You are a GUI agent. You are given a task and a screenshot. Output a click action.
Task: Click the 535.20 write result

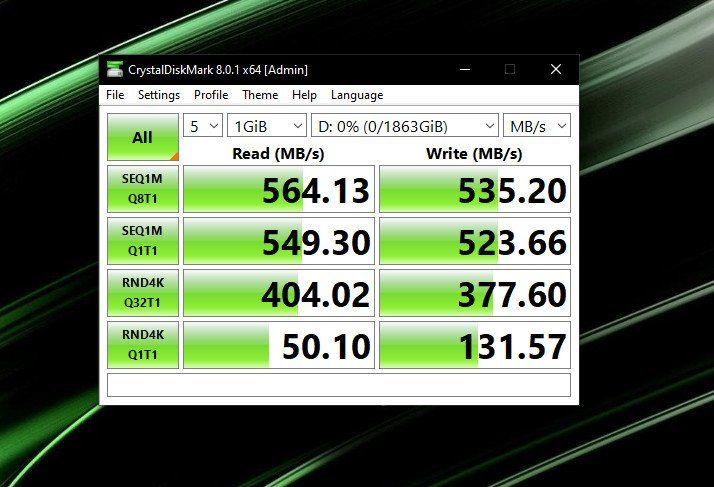(x=474, y=189)
